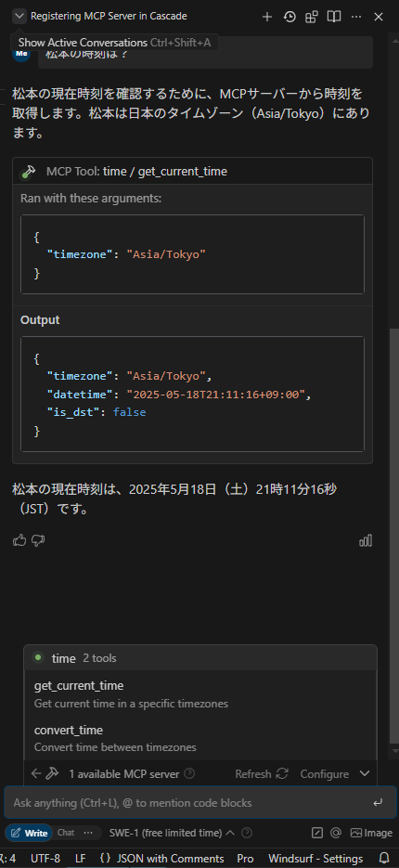The width and height of the screenshot is (399, 868).
Task: Click the back arrow in MCP bar
Action: (36, 773)
